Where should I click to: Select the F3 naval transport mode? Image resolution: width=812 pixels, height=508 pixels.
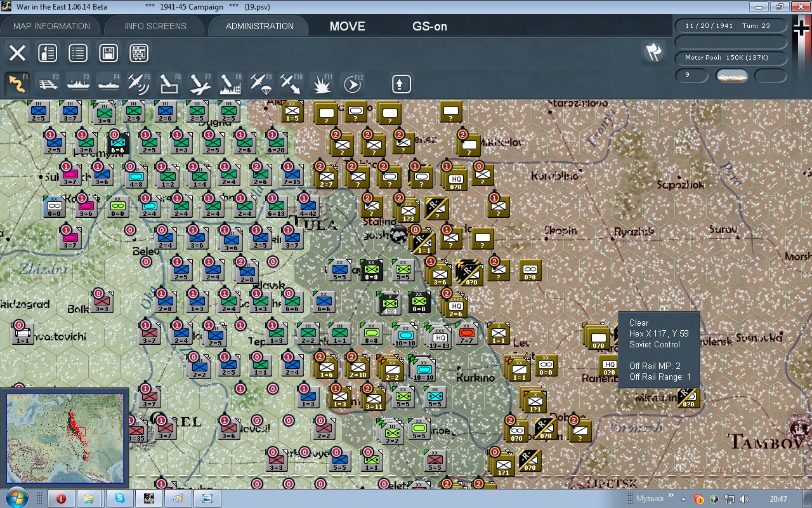[79, 84]
